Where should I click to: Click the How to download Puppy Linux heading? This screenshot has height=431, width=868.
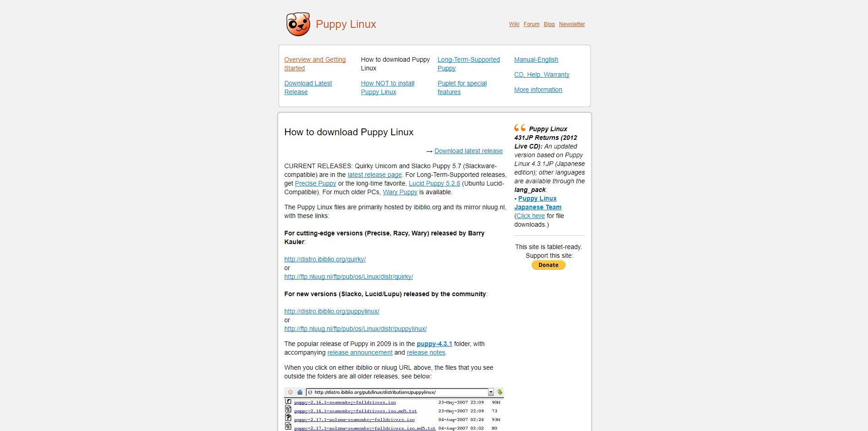(349, 132)
